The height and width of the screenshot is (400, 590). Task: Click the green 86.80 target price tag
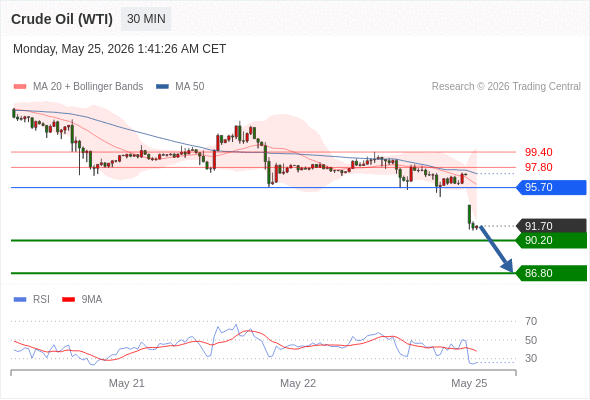pos(551,273)
